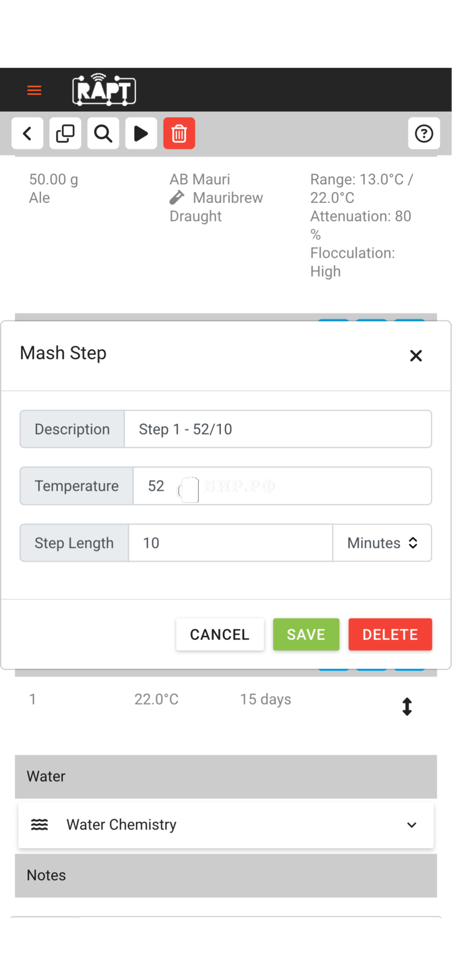Close the Mash Step dialog
The height and width of the screenshot is (980, 452).
click(416, 356)
